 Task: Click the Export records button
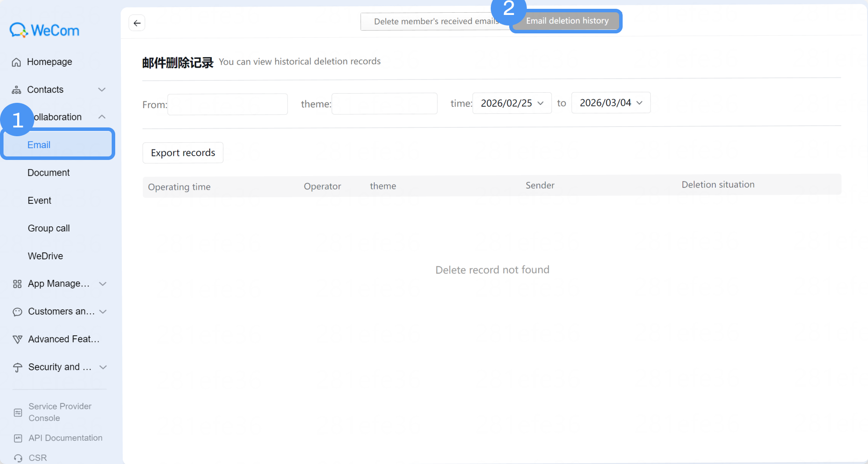pos(183,153)
